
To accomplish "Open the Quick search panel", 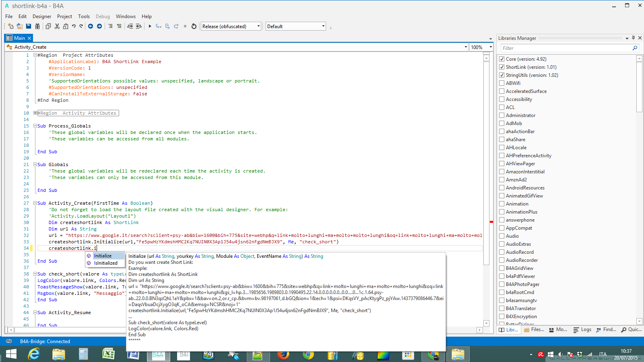I will pos(631,329).
